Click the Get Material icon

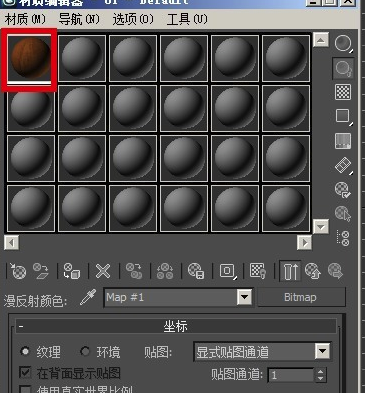click(x=18, y=271)
